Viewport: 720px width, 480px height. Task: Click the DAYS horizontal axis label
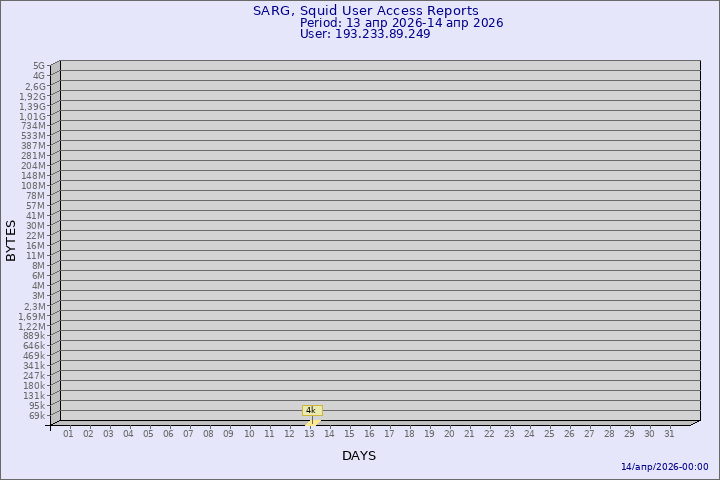coord(359,456)
